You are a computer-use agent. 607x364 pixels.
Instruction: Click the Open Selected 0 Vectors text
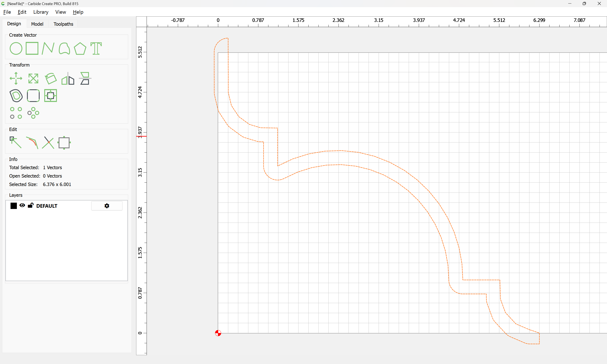click(x=36, y=176)
